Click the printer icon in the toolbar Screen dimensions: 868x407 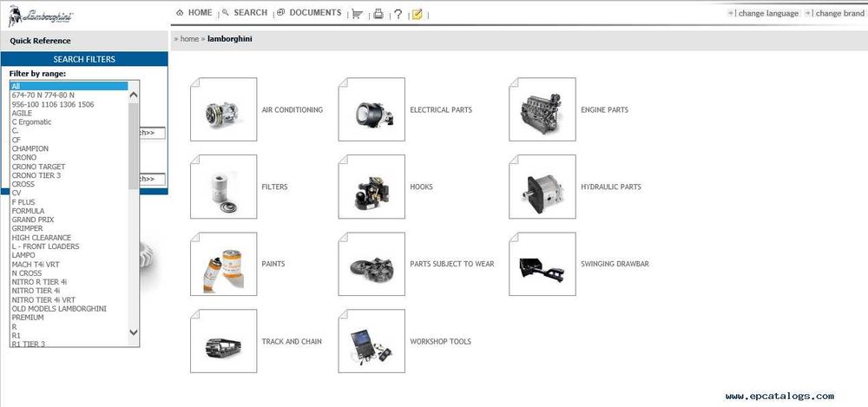(x=378, y=15)
